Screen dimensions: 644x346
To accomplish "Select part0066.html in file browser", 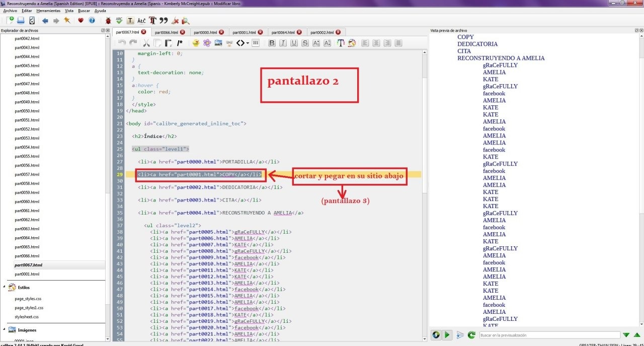I will tap(27, 256).
